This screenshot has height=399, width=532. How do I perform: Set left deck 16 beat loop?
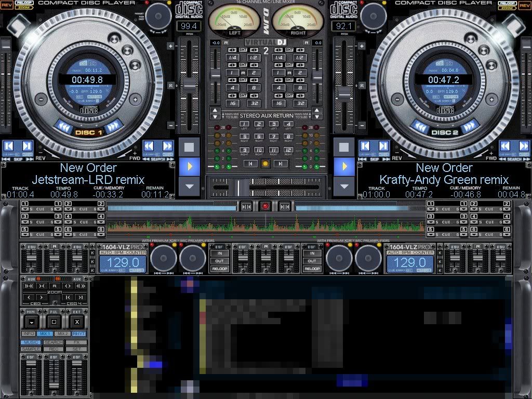click(232, 103)
